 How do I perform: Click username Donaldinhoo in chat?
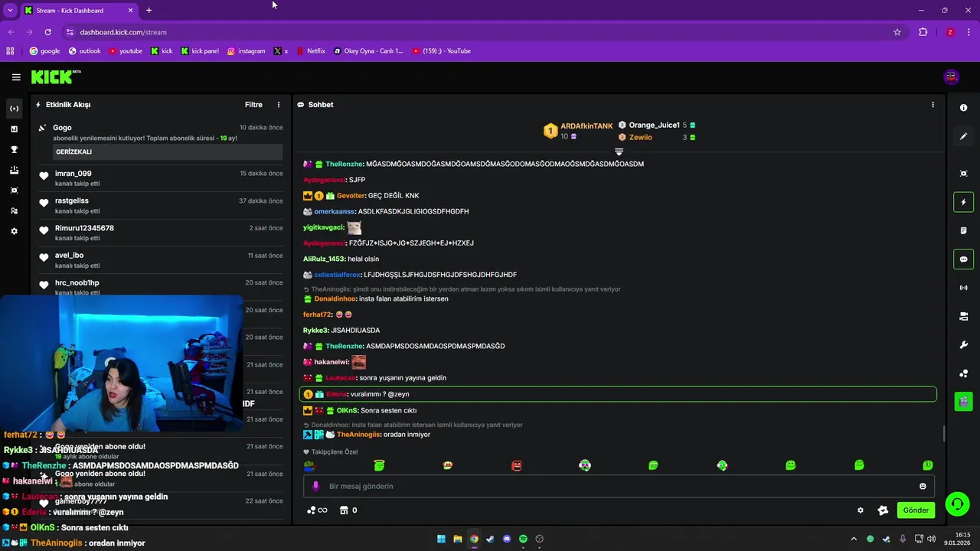(x=335, y=299)
